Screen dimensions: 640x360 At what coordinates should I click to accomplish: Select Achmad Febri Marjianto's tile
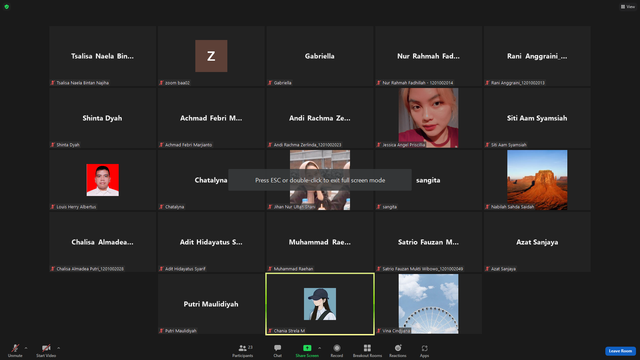tap(211, 118)
